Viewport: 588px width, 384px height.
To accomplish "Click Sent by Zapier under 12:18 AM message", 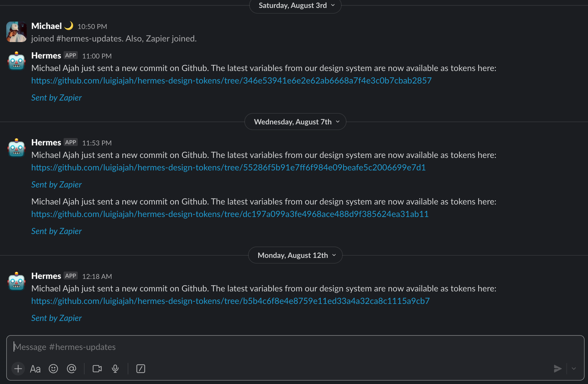I will tap(56, 318).
